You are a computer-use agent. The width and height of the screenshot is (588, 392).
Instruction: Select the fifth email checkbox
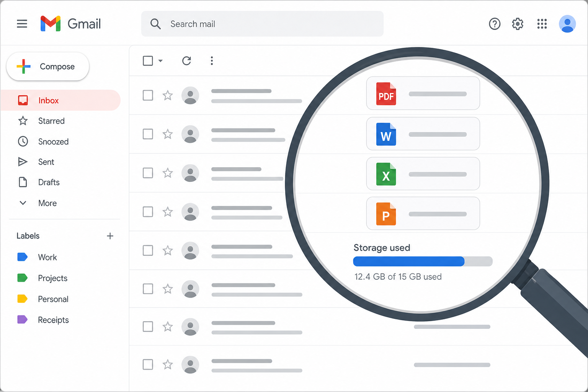click(x=148, y=250)
